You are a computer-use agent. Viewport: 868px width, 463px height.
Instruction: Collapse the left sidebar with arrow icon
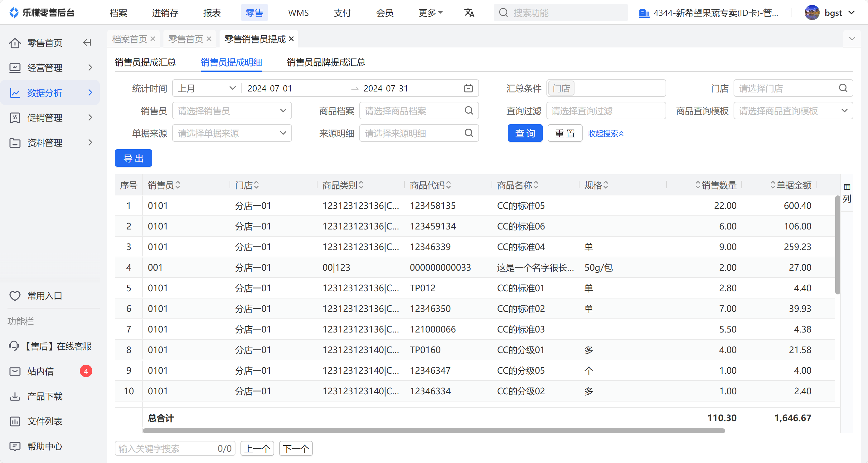tap(87, 42)
